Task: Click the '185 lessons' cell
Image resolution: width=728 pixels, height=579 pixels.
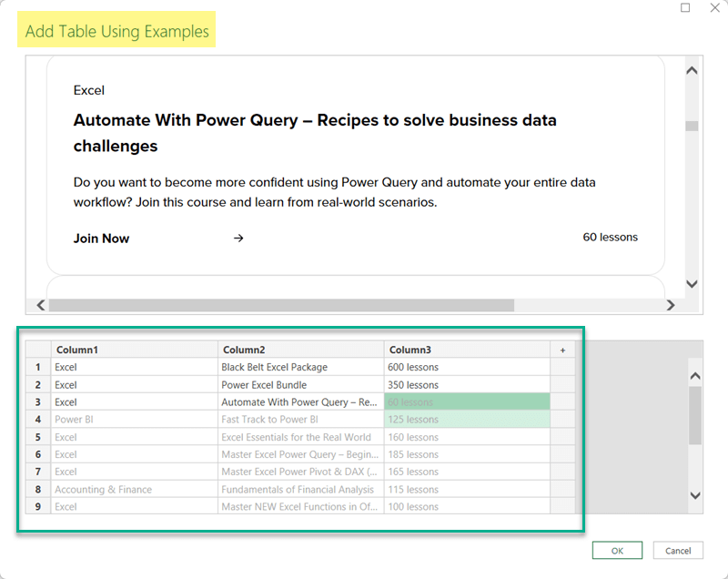Action: [x=467, y=454]
